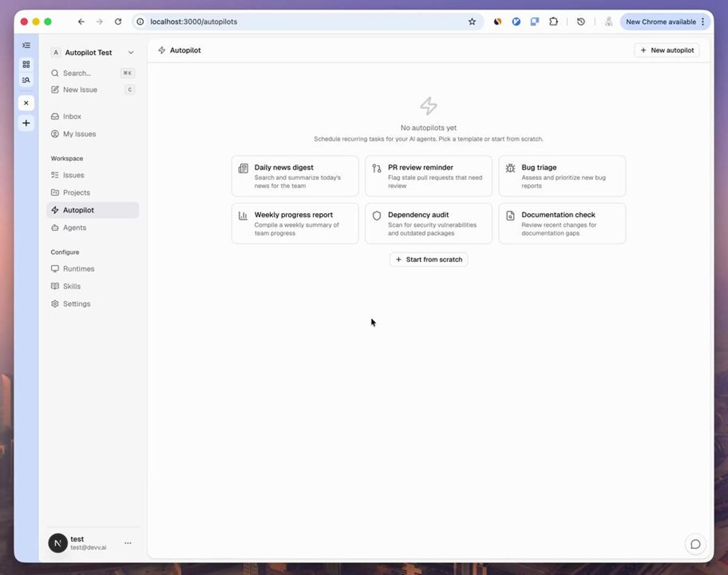Image resolution: width=728 pixels, height=575 pixels.
Task: Open Runtimes under Configure
Action: pos(93,269)
